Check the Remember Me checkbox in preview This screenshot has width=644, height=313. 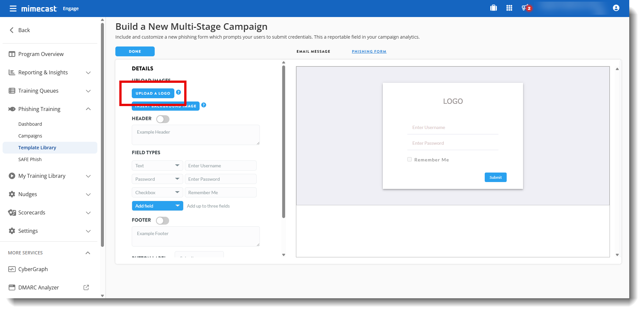pos(409,159)
